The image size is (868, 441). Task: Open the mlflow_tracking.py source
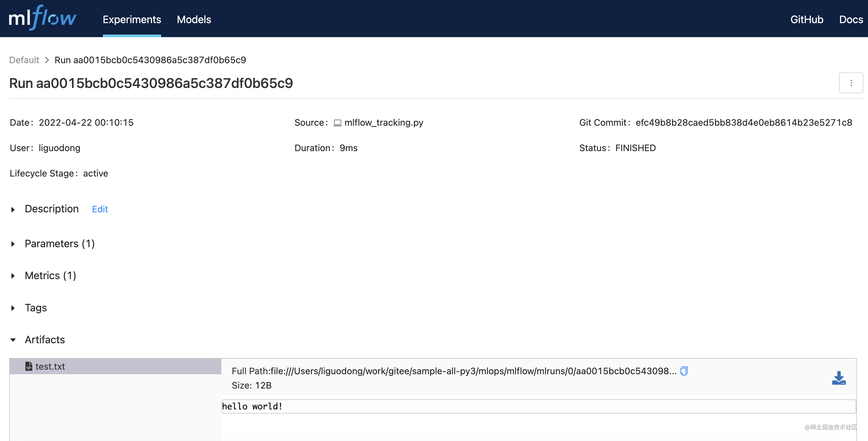pyautogui.click(x=384, y=122)
